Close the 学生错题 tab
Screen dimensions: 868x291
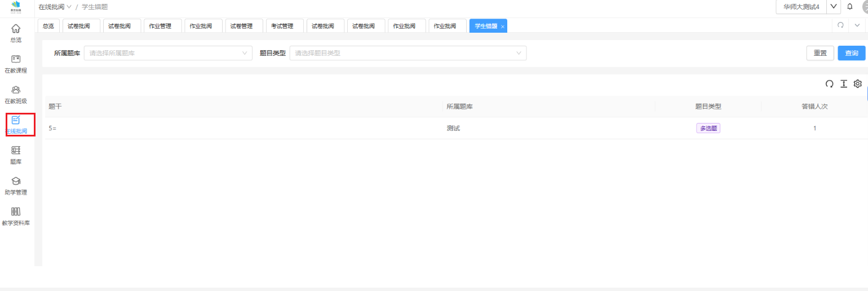(x=503, y=27)
